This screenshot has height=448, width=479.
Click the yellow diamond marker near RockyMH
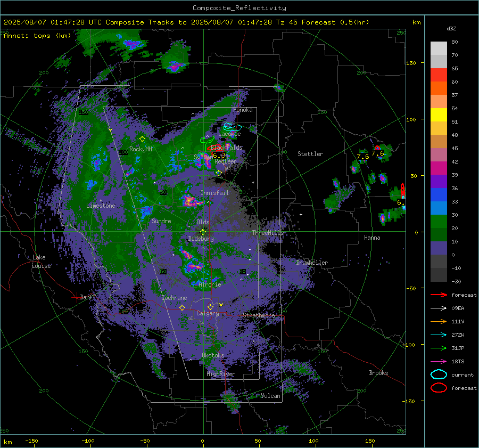[x=142, y=139]
